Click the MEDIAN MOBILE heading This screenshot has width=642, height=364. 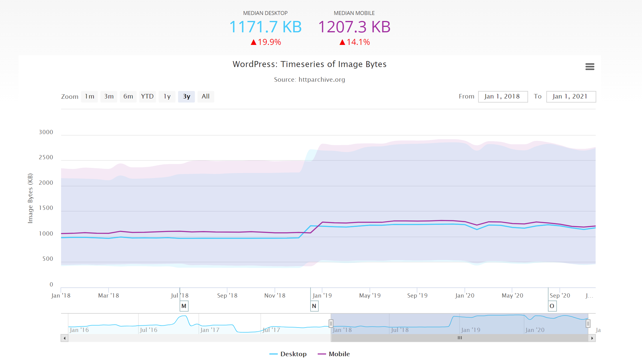tap(354, 13)
